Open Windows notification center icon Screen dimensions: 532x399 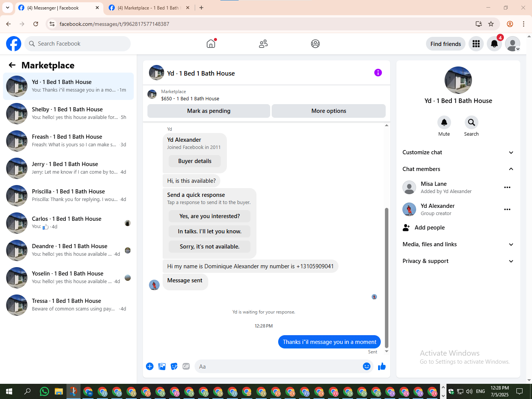(x=519, y=391)
